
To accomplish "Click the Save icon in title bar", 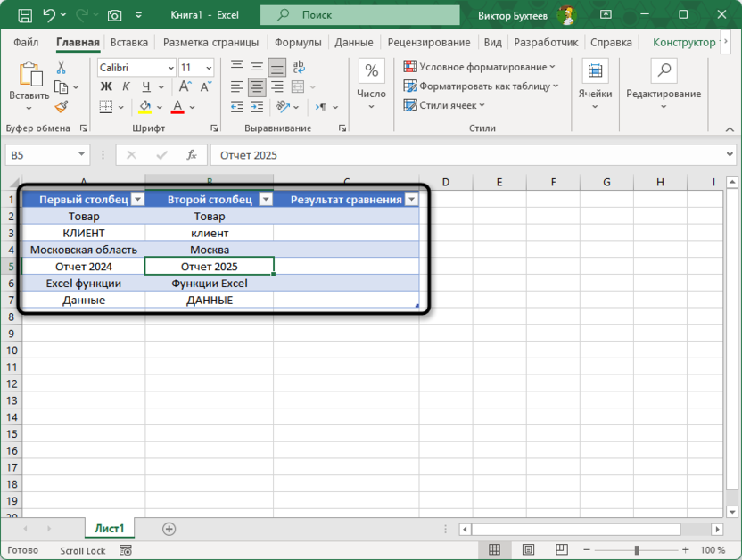I will (x=25, y=15).
